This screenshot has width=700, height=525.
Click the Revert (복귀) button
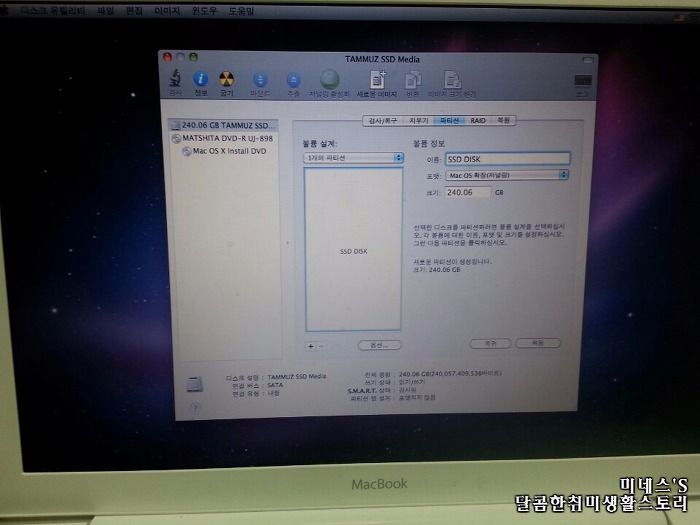pyautogui.click(x=490, y=343)
